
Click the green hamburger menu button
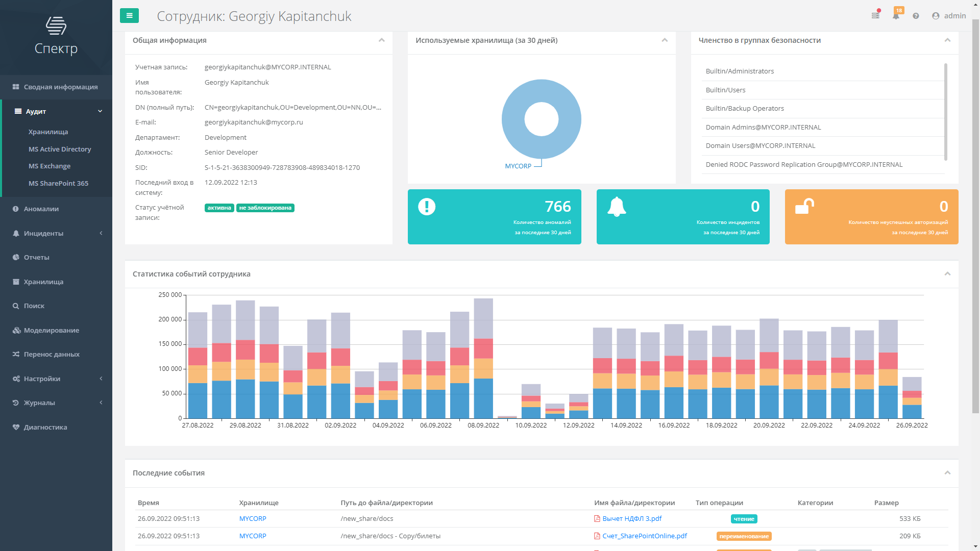pyautogui.click(x=129, y=16)
